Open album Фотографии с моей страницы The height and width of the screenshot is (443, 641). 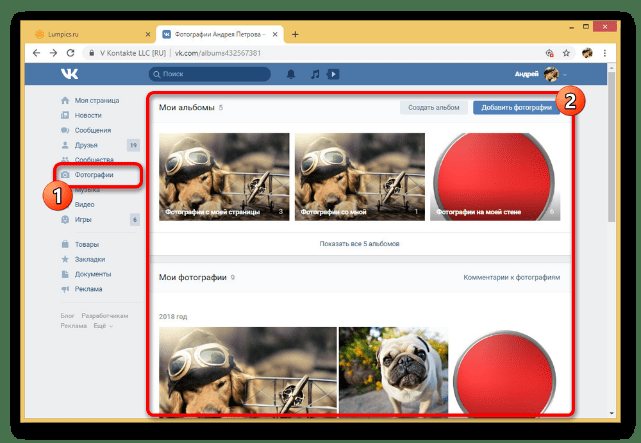(224, 177)
